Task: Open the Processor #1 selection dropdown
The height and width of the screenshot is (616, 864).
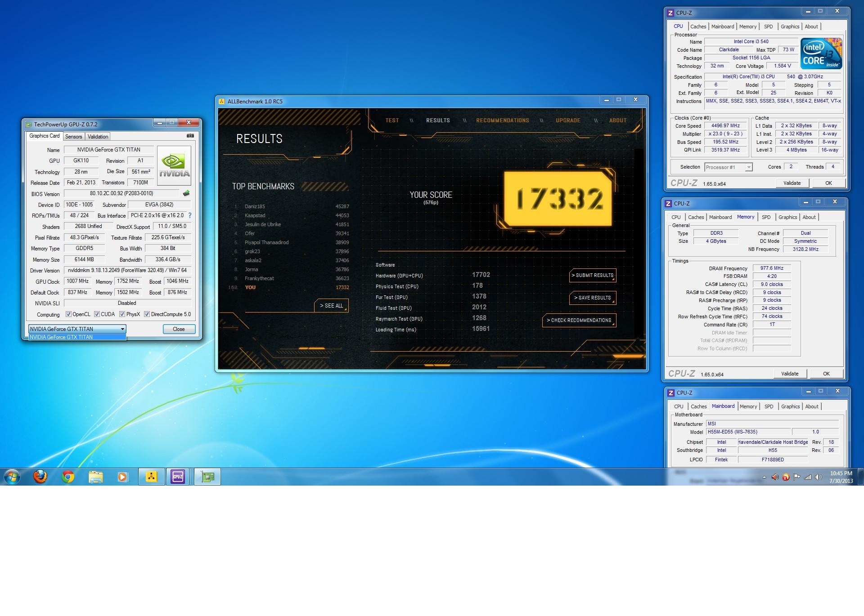Action: click(728, 167)
